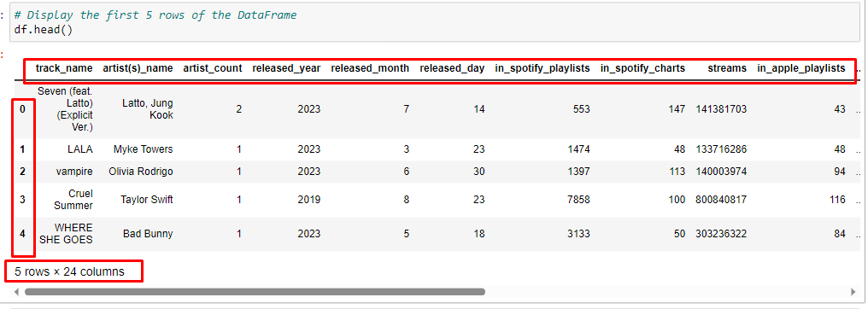Screen dimensions: 868x309
Task: Click row index 4
Action: [x=23, y=234]
